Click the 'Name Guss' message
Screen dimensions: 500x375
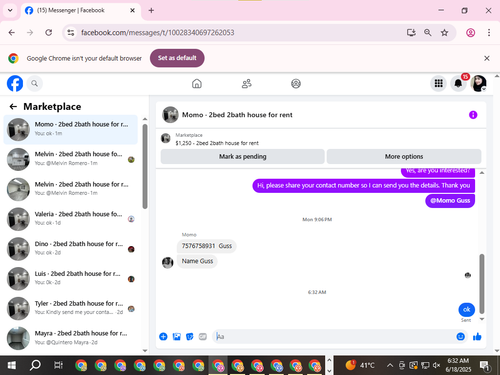197,261
